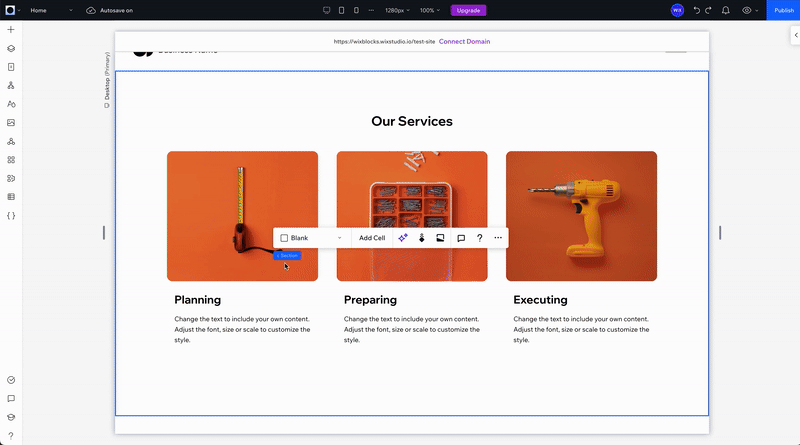
Task: Click the Connect Domain link
Action: tap(464, 41)
